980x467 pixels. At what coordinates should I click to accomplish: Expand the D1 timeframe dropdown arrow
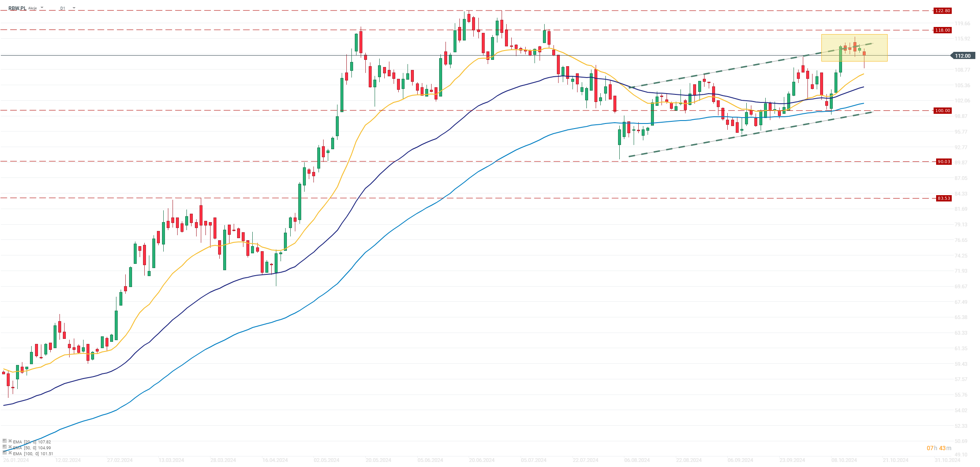74,8
